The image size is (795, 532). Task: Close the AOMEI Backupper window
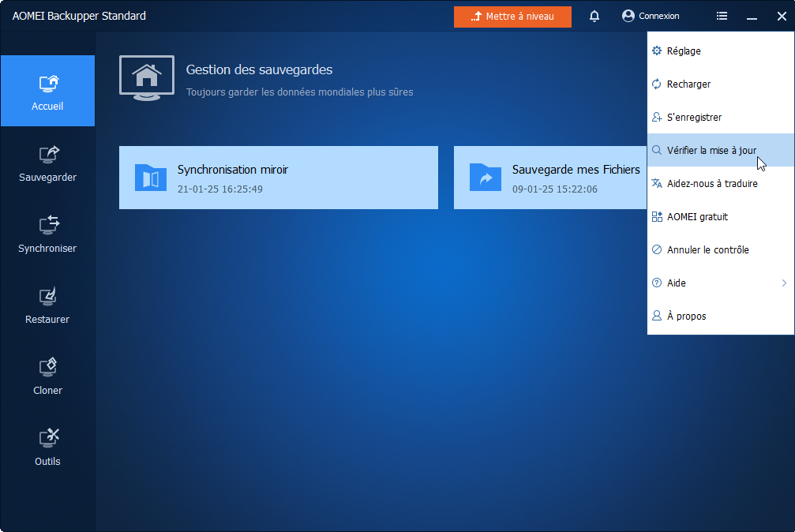point(782,17)
